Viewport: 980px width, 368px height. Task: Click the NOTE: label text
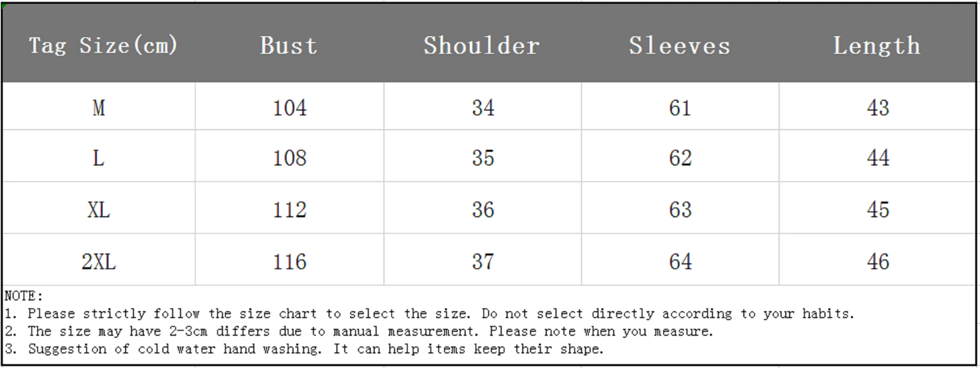pos(24,296)
